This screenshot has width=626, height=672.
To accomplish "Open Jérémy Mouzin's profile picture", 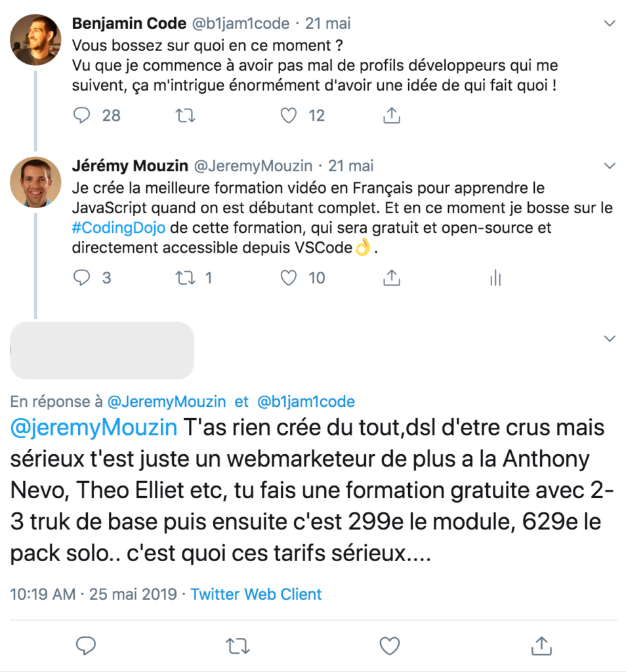I will coord(35,181).
